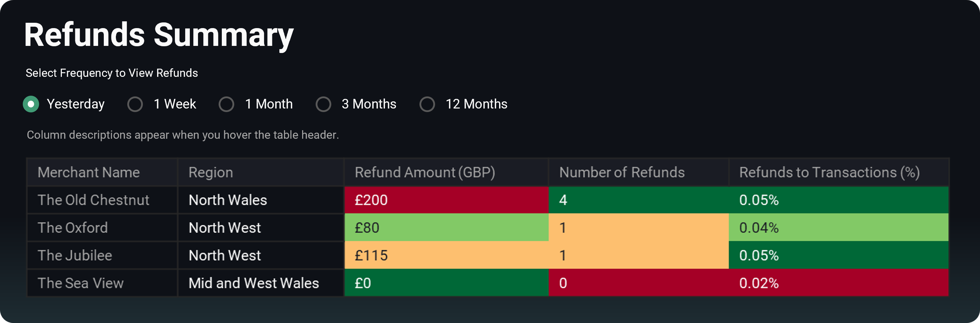The image size is (980, 323).
Task: Switch frequency to 3 Months
Action: [x=323, y=104]
